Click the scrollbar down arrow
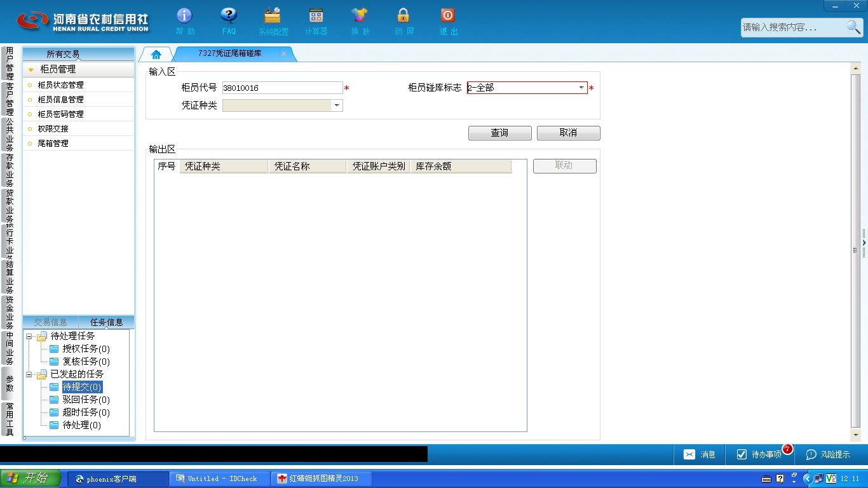This screenshot has width=868, height=488. tap(855, 435)
